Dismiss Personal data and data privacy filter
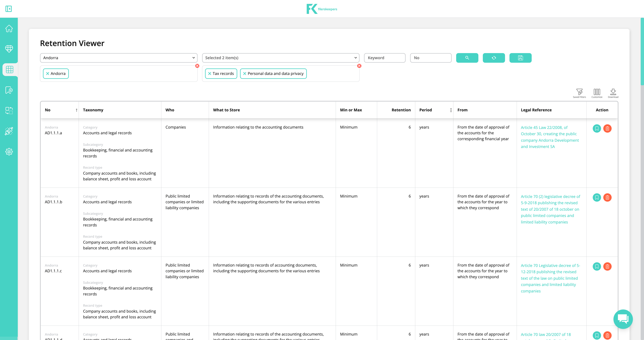This screenshot has width=644, height=340. [x=244, y=73]
